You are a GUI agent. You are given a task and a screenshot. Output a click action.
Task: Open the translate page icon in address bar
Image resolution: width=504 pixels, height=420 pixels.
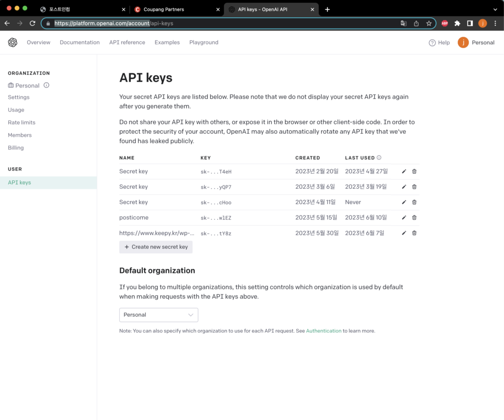(x=404, y=24)
